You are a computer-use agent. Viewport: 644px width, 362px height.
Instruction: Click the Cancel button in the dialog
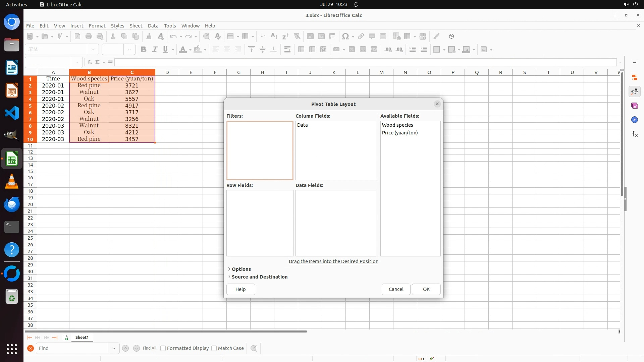(x=396, y=289)
